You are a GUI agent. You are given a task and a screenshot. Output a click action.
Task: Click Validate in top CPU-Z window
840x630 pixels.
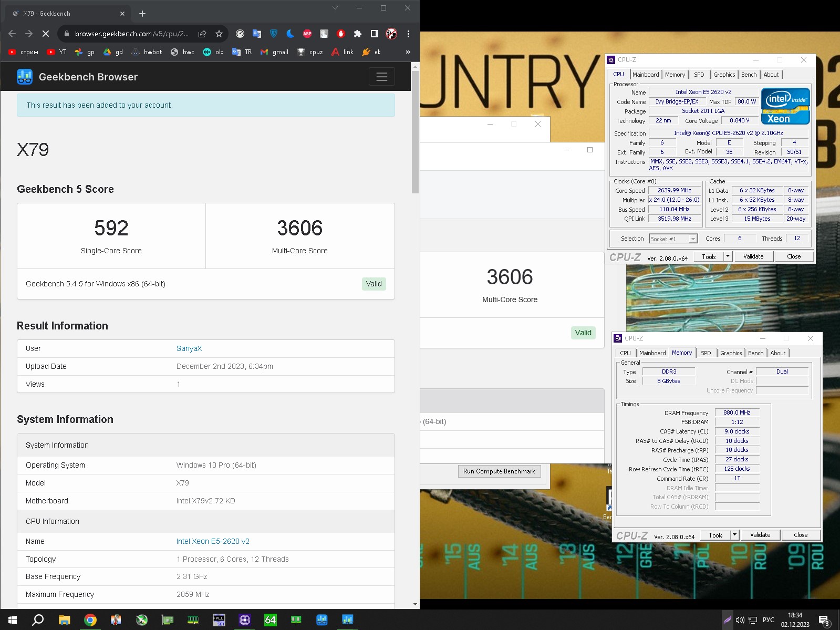753,256
